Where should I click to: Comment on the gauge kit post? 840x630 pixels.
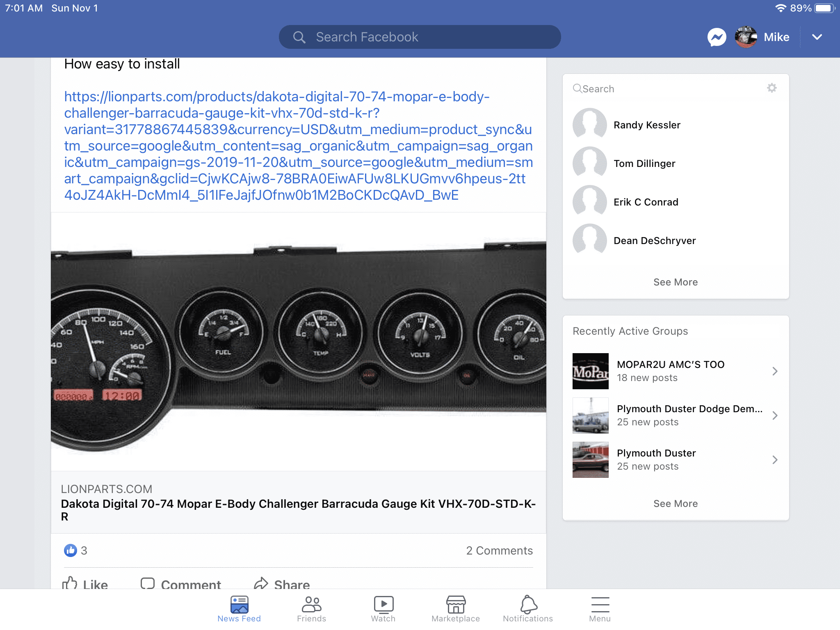[180, 583]
